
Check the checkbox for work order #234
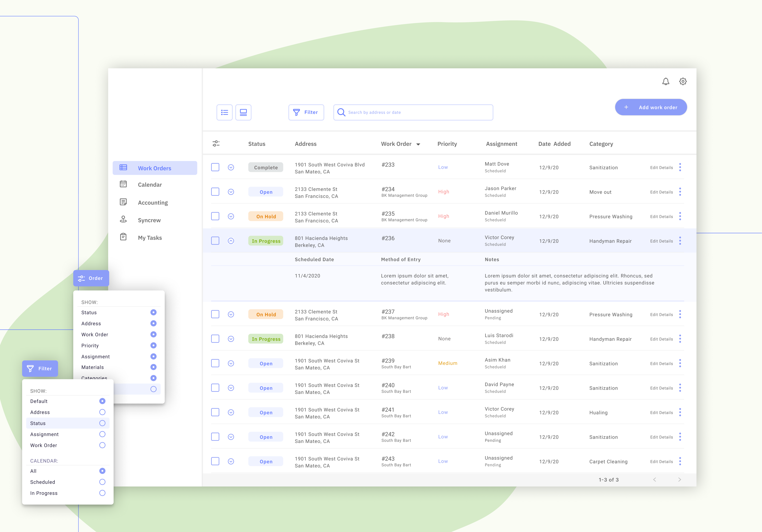click(x=215, y=192)
